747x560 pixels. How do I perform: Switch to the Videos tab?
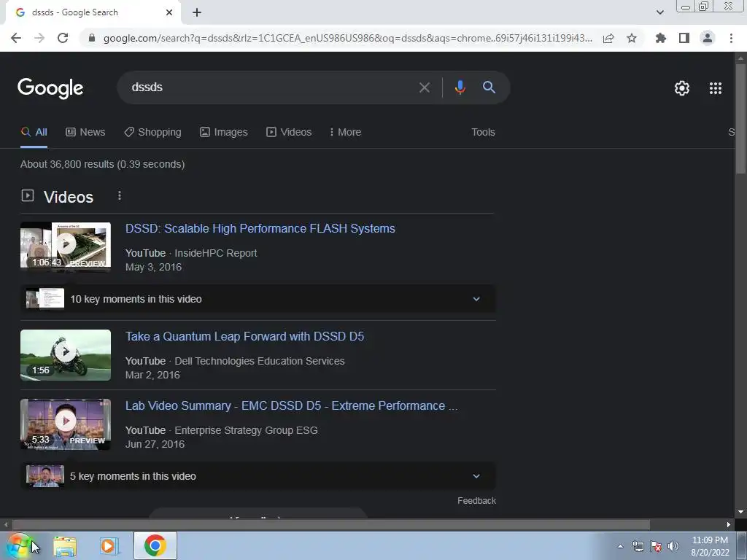[289, 133]
